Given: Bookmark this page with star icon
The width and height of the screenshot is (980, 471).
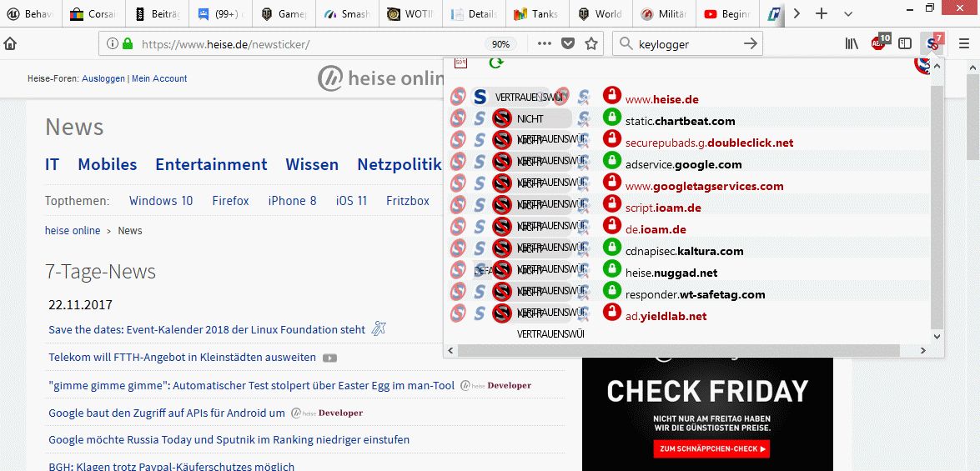Looking at the screenshot, I should [591, 43].
